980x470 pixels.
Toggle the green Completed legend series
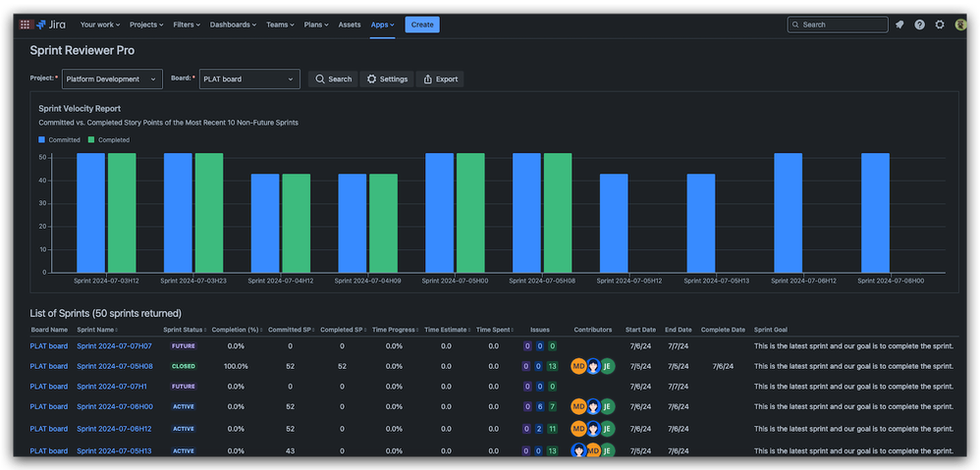pos(109,140)
